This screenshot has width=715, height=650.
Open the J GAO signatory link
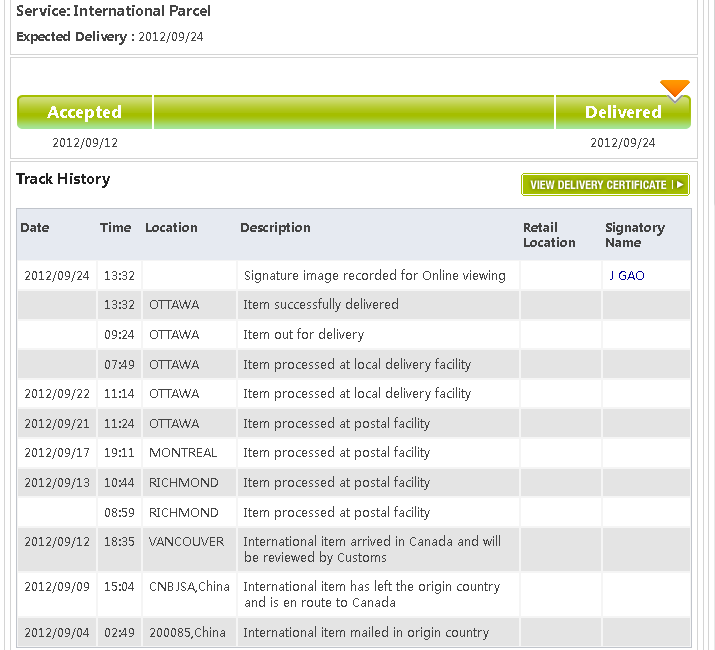click(x=627, y=276)
